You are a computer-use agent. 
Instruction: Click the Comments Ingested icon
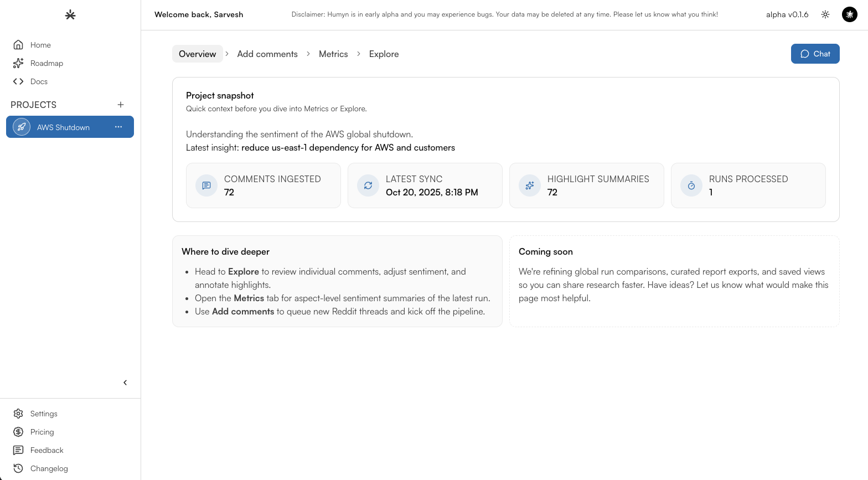pyautogui.click(x=206, y=185)
